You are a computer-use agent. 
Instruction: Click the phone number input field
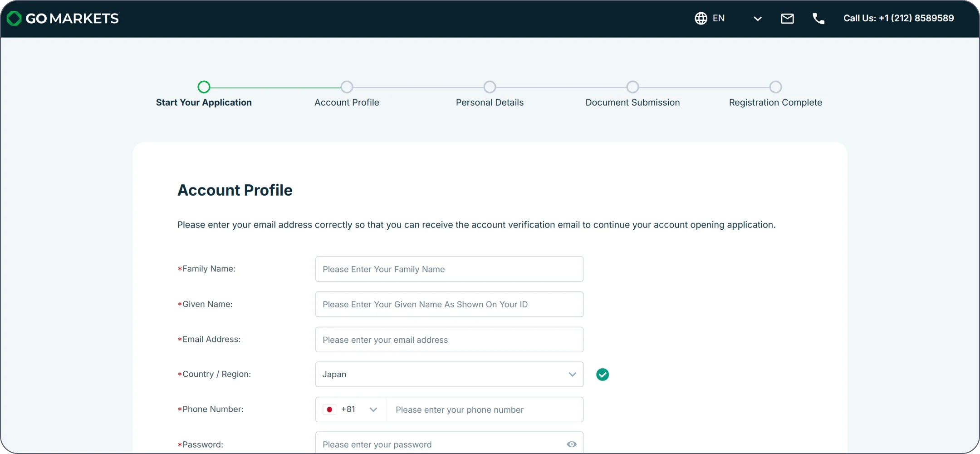(x=484, y=410)
